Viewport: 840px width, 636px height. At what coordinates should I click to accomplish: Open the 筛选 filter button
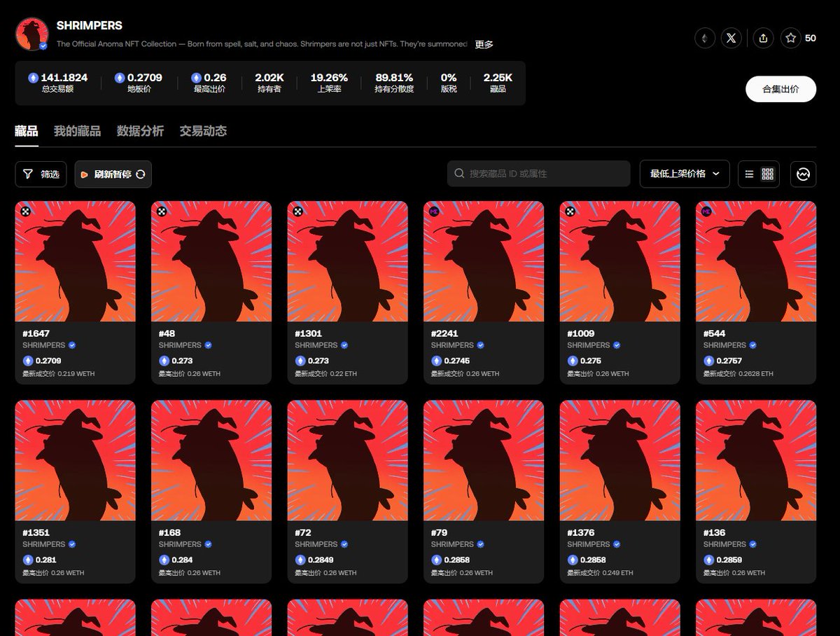coord(41,174)
